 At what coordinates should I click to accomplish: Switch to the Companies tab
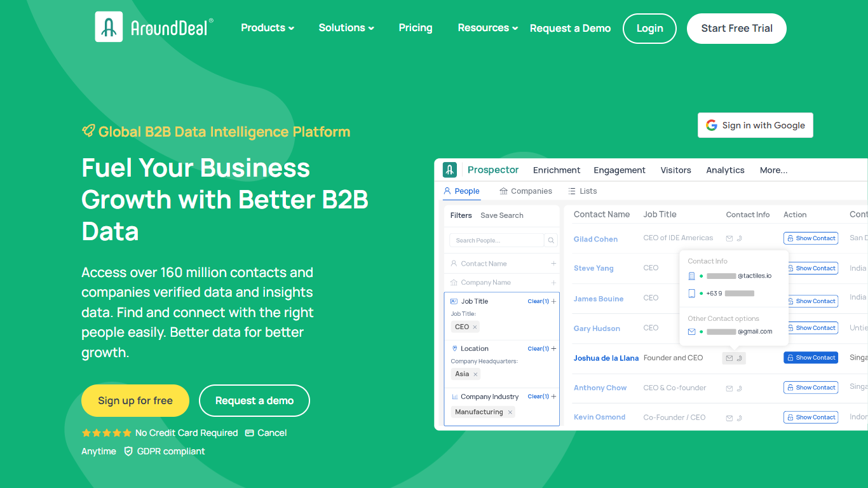click(526, 191)
